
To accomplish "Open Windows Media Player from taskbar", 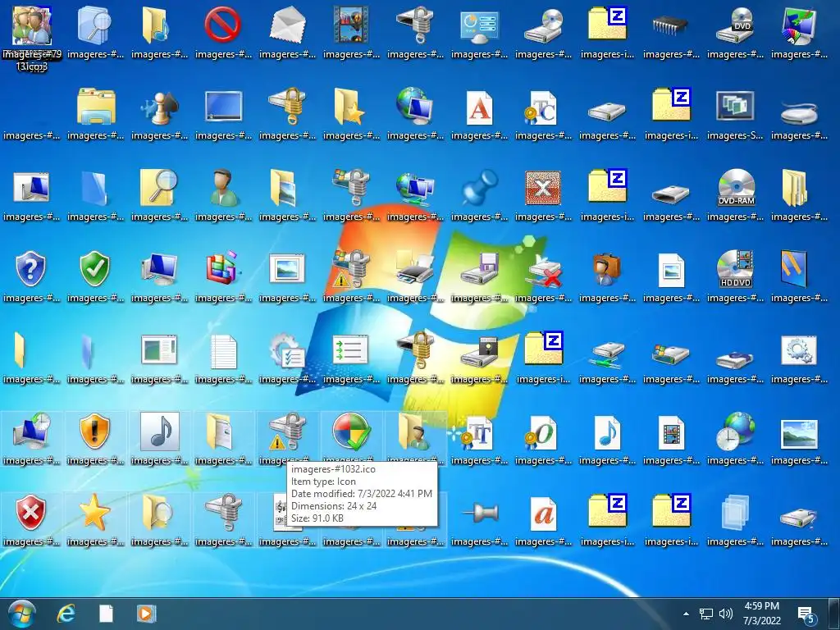I will pyautogui.click(x=146, y=614).
